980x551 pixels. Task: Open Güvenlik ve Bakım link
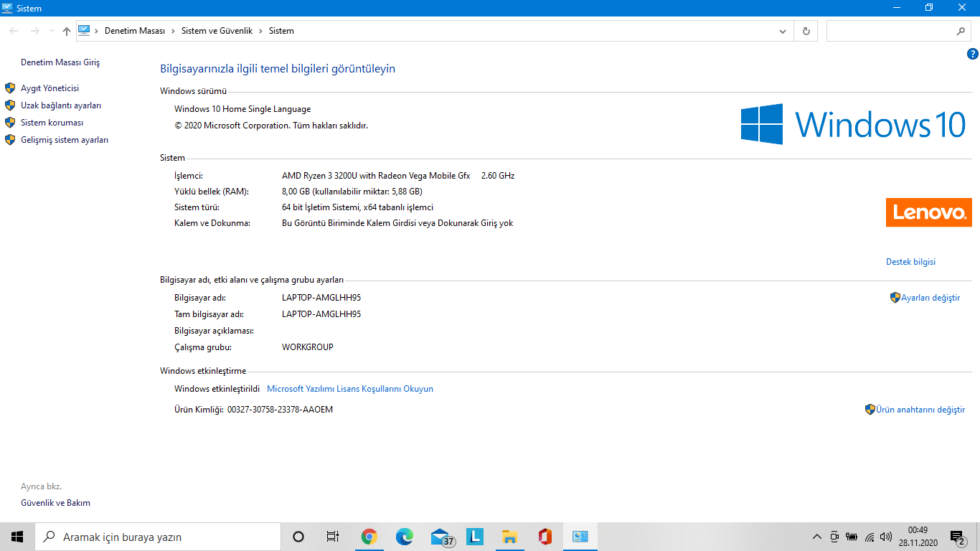(55, 503)
